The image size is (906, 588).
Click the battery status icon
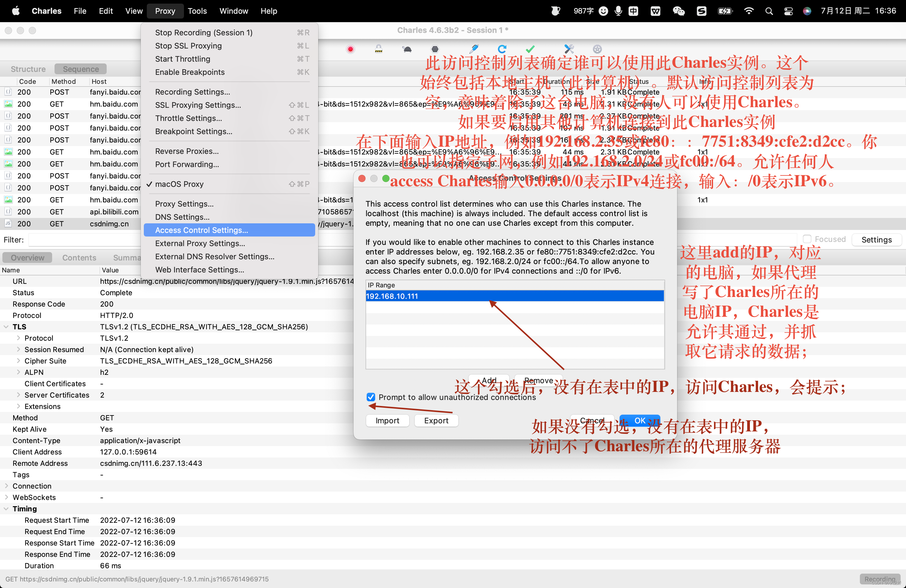pyautogui.click(x=725, y=11)
